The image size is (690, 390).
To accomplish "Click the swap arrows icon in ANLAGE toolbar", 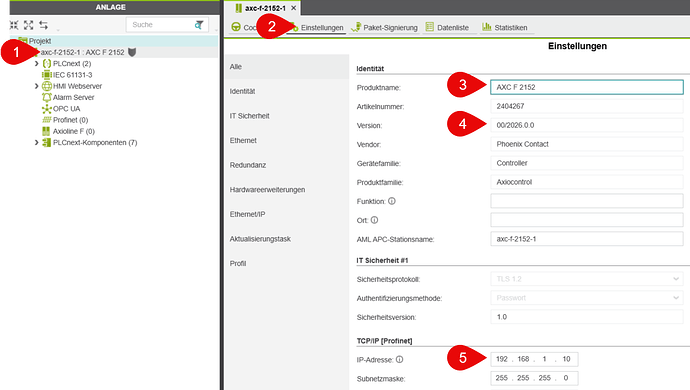I will (x=43, y=25).
